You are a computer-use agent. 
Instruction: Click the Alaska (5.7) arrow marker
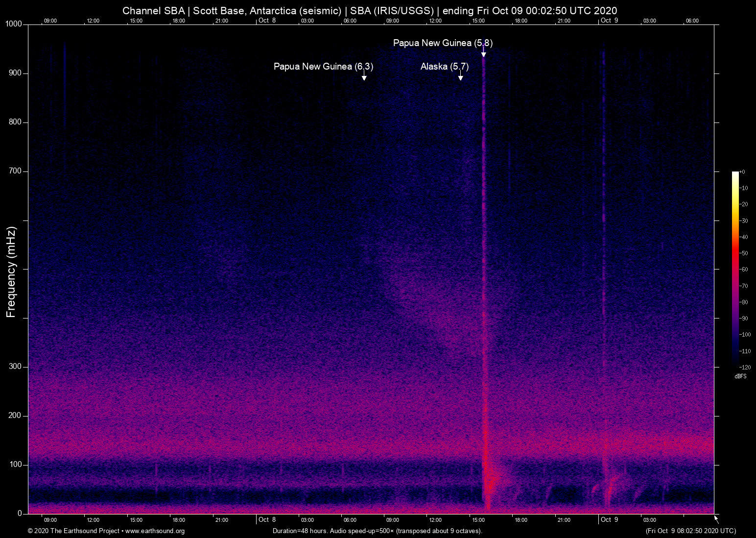[x=460, y=77]
